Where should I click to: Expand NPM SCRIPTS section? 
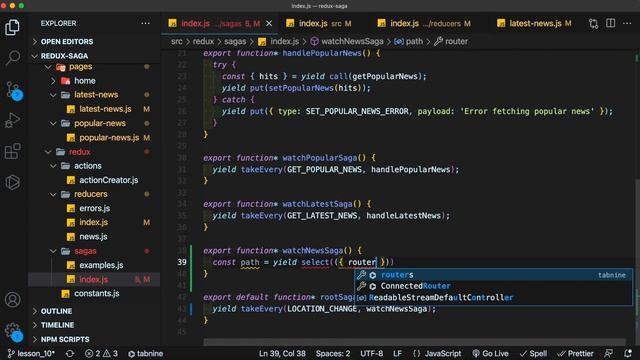(64, 340)
